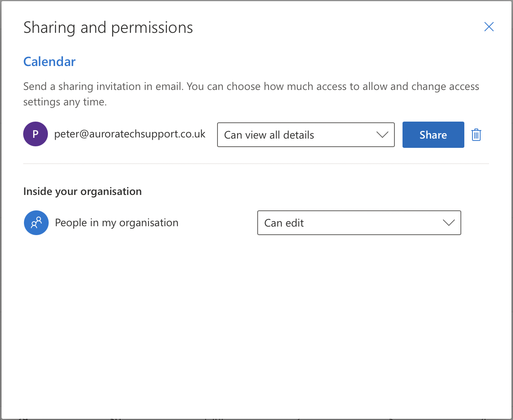Close the Sharing and permissions dialog
Viewport: 513px width, 420px height.
tap(489, 27)
